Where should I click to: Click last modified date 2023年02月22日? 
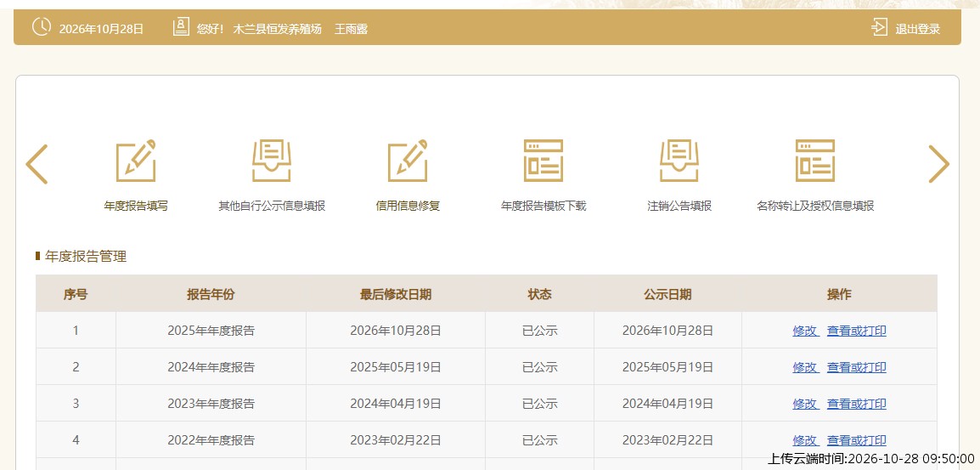pyautogui.click(x=396, y=439)
